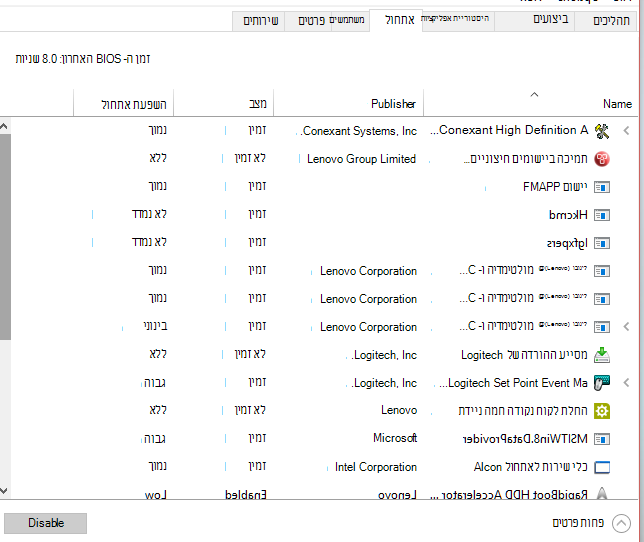Expand the Logitech Set Point Event Manager row
The height and width of the screenshot is (542, 644).
626,383
